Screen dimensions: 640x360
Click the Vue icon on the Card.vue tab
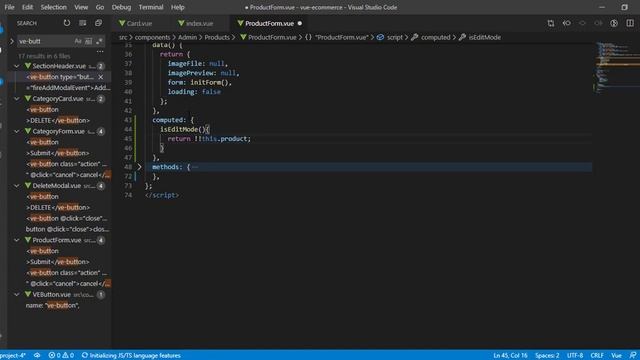point(122,23)
